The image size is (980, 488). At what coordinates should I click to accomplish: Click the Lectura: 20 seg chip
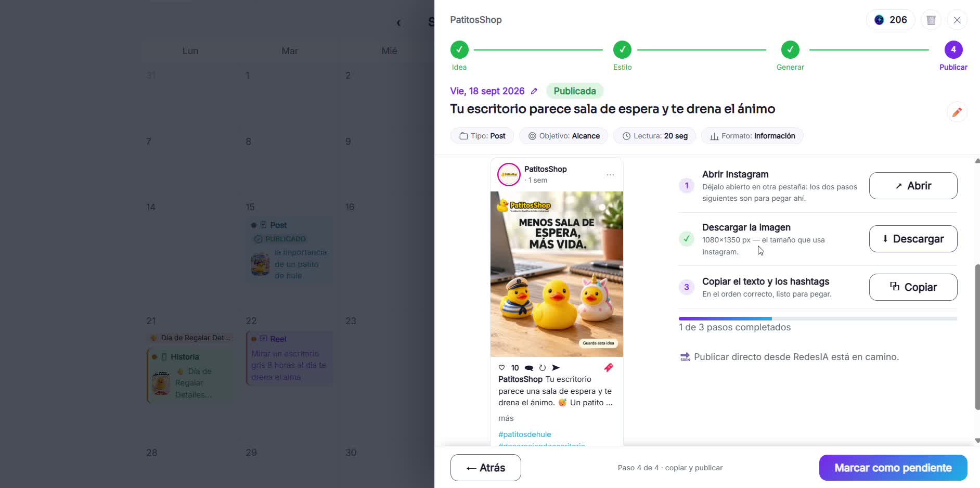(654, 136)
